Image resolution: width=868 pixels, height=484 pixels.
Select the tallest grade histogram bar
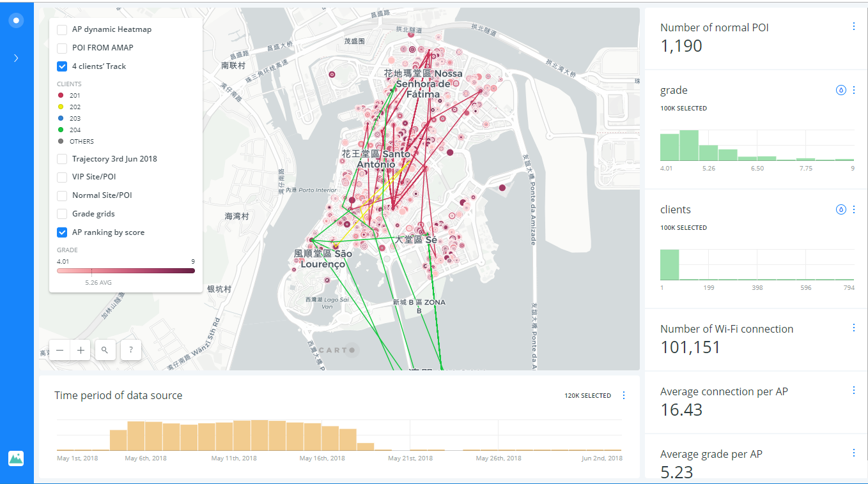tap(689, 145)
